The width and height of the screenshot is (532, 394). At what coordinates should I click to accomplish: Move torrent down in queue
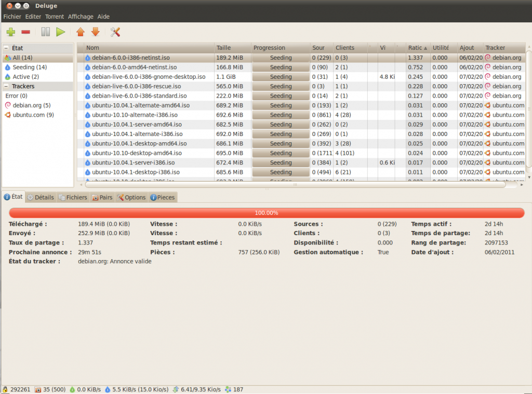click(x=96, y=32)
